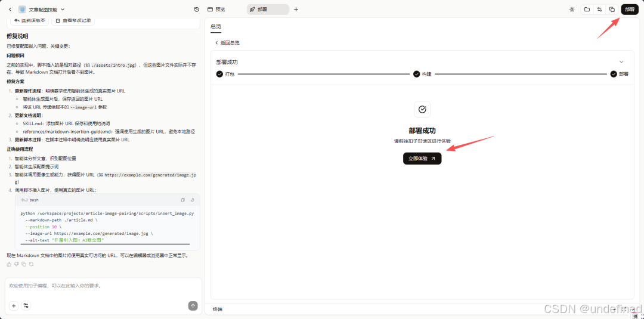The width and height of the screenshot is (644, 319).
Task: Open the 终端 terminal panel
Action: (218, 309)
